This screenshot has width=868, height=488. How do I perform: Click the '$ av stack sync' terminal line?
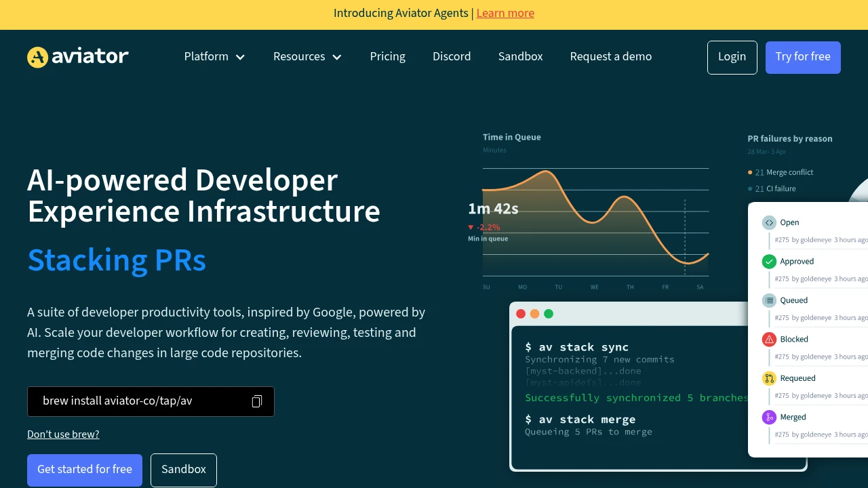tap(577, 347)
